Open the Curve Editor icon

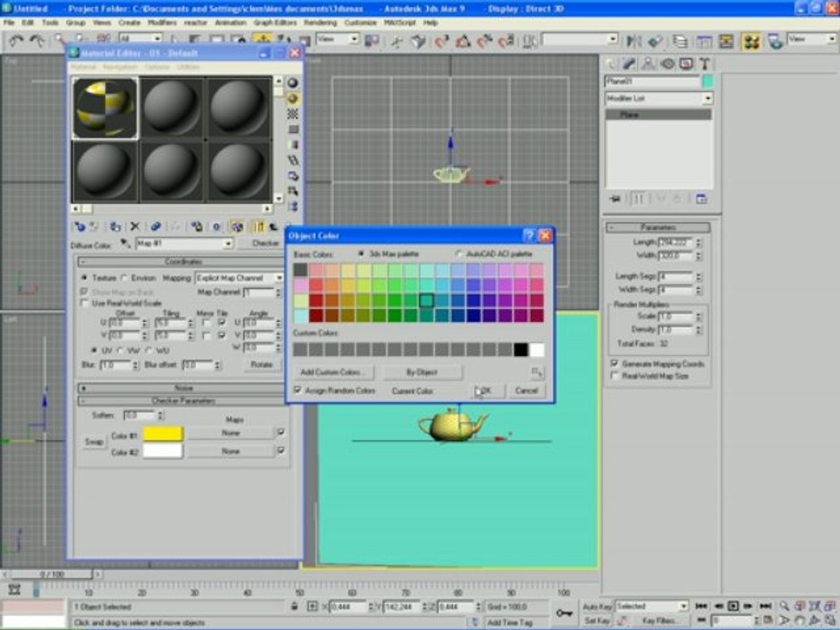tap(703, 41)
